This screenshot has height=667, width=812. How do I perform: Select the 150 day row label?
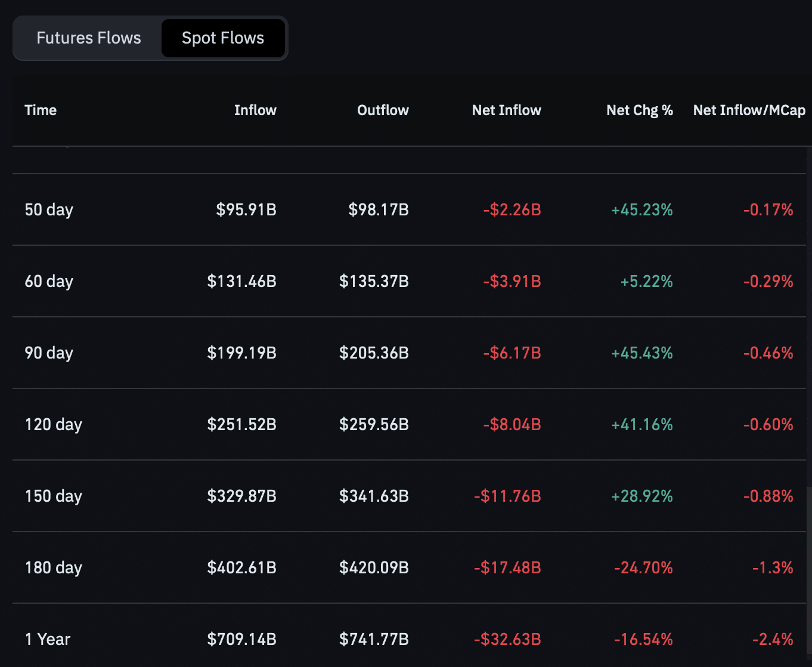click(53, 496)
